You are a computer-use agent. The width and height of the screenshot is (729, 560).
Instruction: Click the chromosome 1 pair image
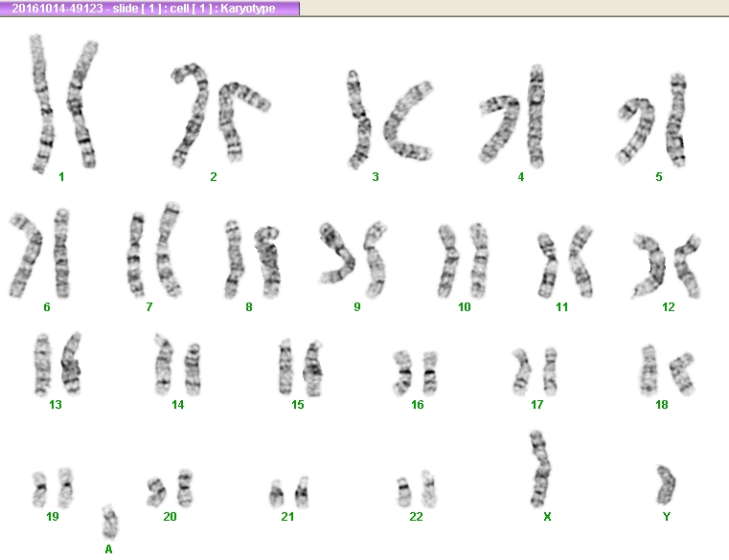coord(64,103)
